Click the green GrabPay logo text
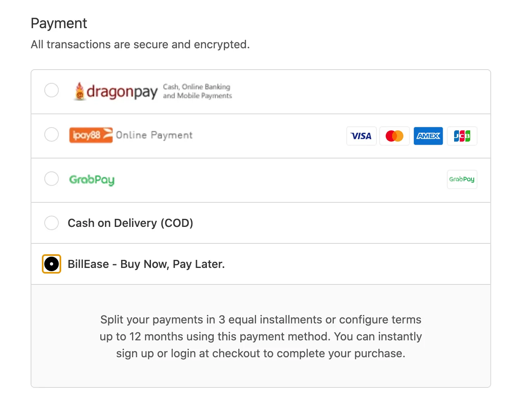 [x=92, y=180]
